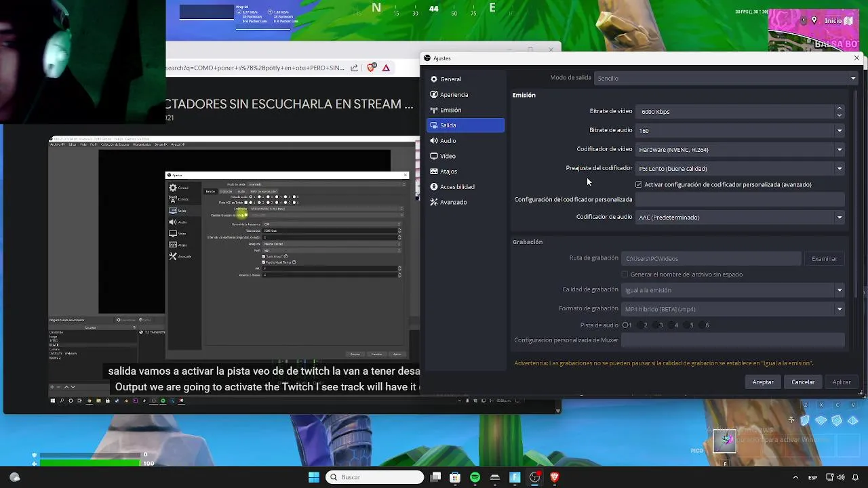
Task: Click the Windows taskbar Buscar search box
Action: 374,477
